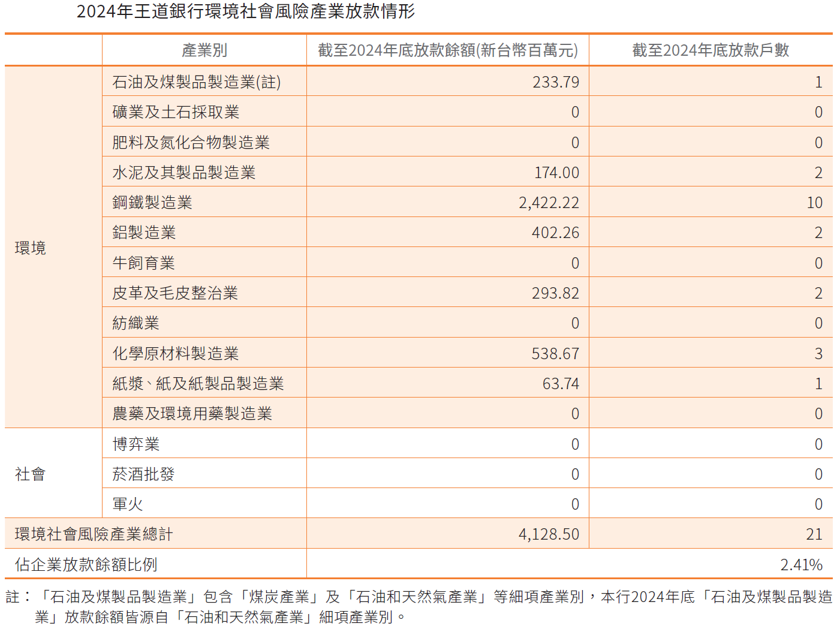Select the 博弈業 row label
This screenshot has height=632, width=840.
pyautogui.click(x=136, y=444)
